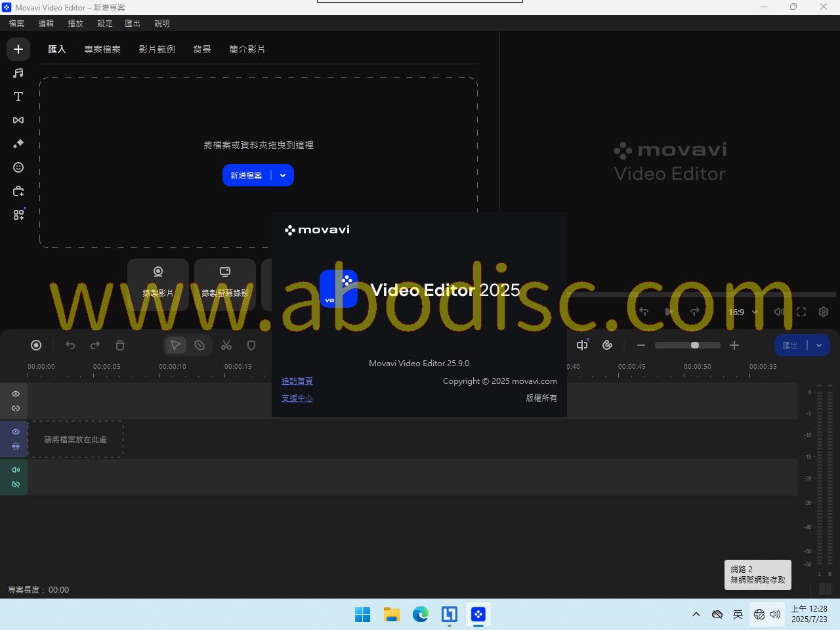840x630 pixels.
Task: Click the marker shield icon
Action: [251, 345]
